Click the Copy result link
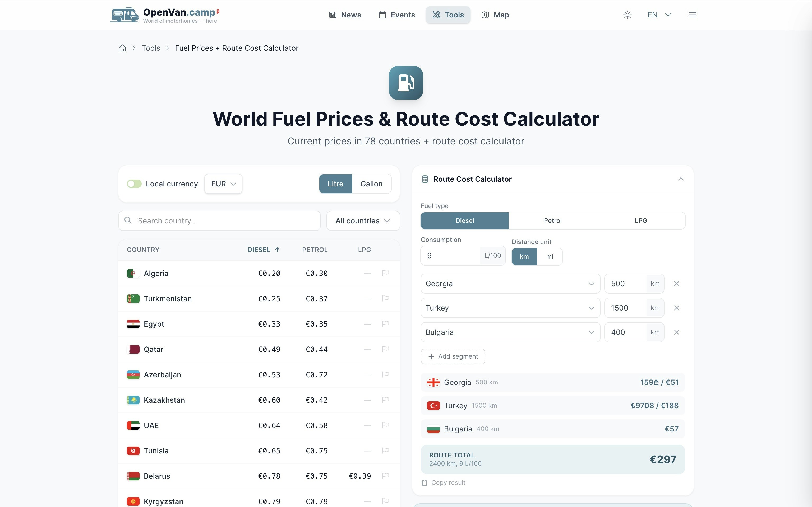This screenshot has height=507, width=812. coord(444,482)
